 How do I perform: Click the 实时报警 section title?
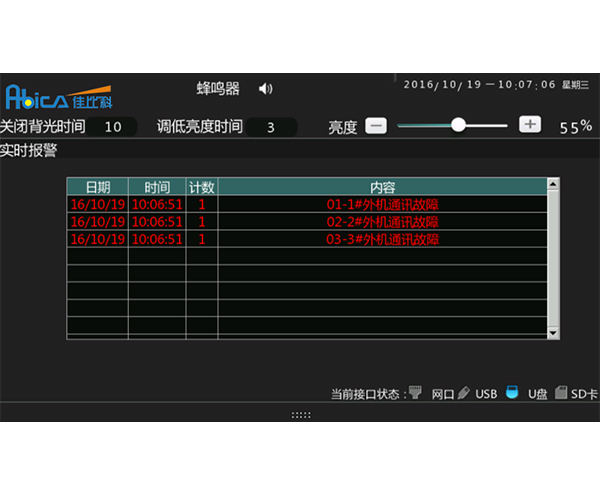[x=28, y=150]
